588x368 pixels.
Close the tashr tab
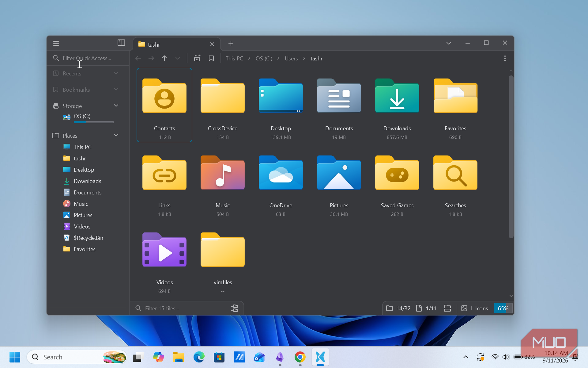coord(212,44)
